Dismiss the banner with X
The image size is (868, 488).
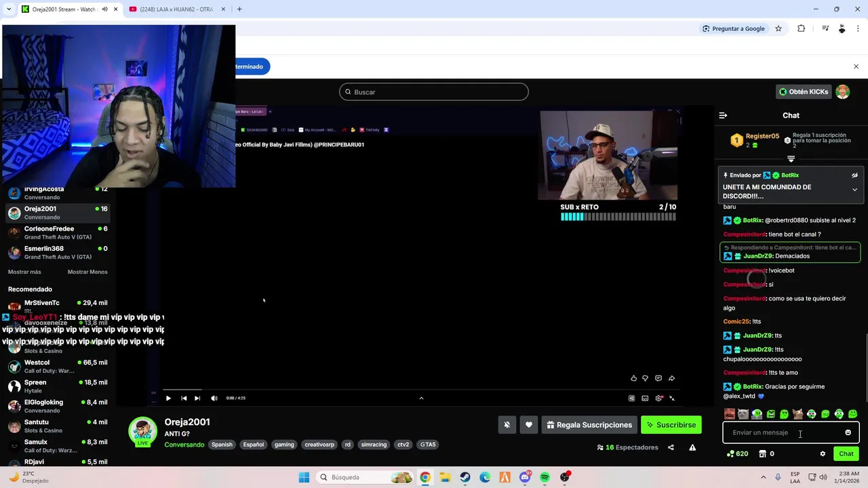[856, 66]
